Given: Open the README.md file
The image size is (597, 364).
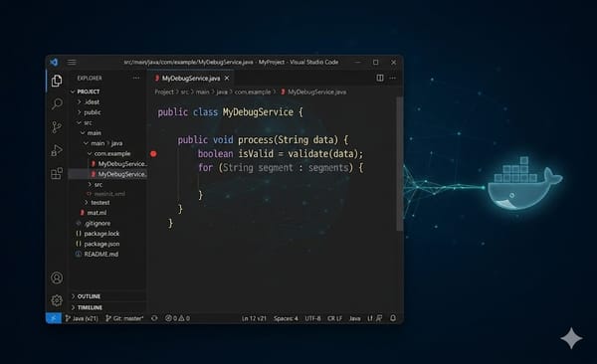Looking at the screenshot, I should (100, 254).
